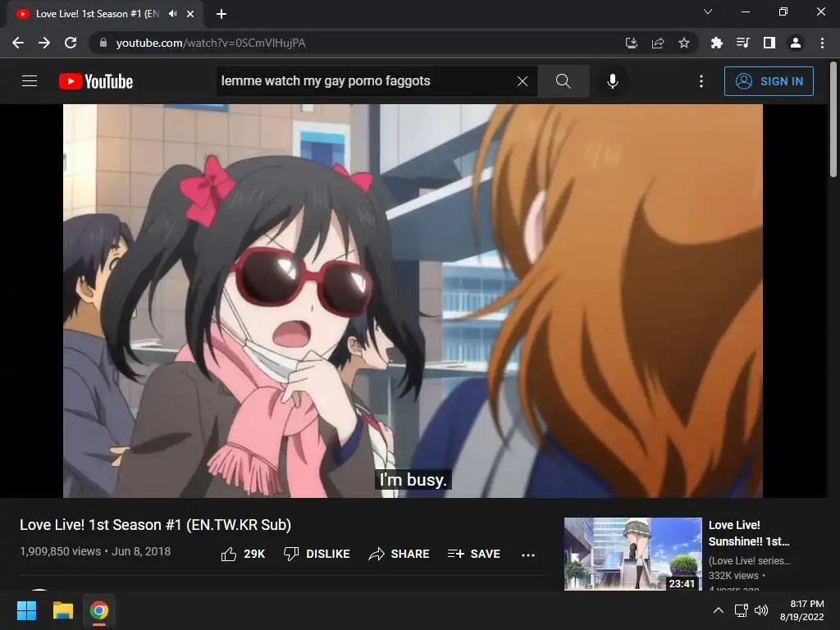Screen dimensions: 840x630
Task: Click SHARE below the video
Action: coord(399,554)
